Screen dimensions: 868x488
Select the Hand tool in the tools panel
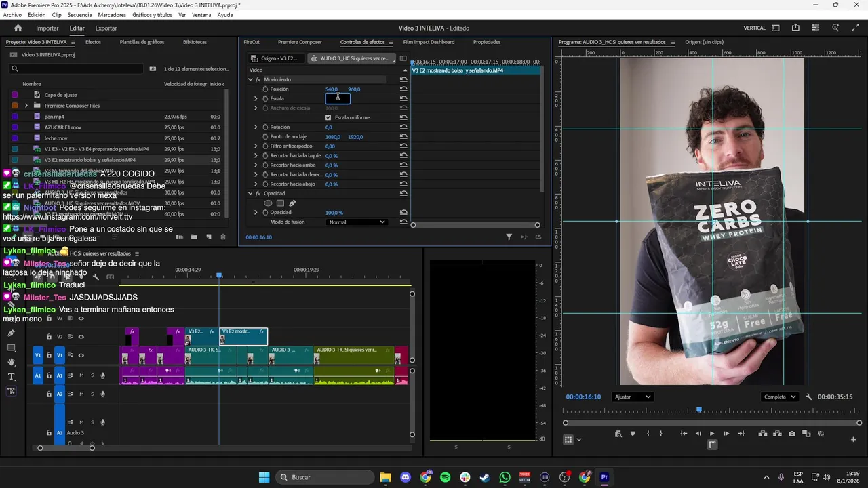pos(11,362)
